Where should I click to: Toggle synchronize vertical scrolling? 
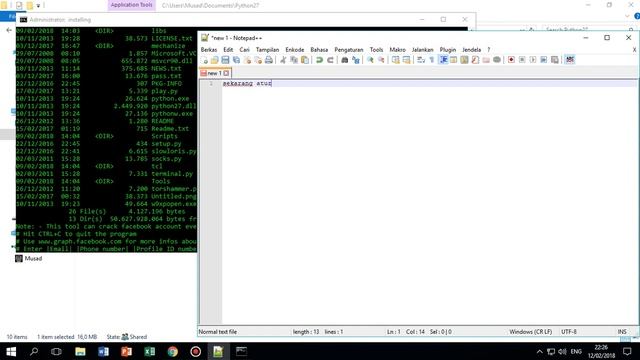[x=396, y=60]
